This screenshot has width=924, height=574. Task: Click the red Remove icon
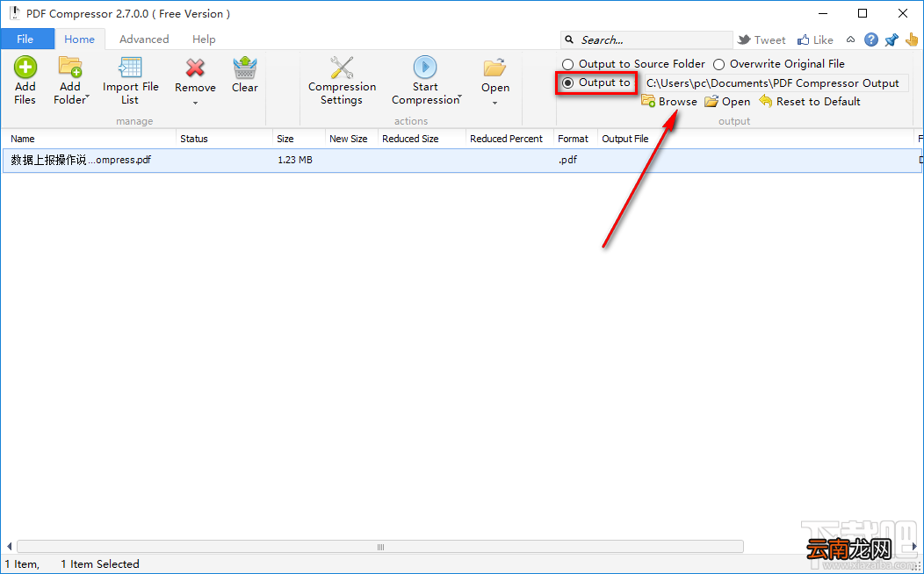click(x=195, y=68)
